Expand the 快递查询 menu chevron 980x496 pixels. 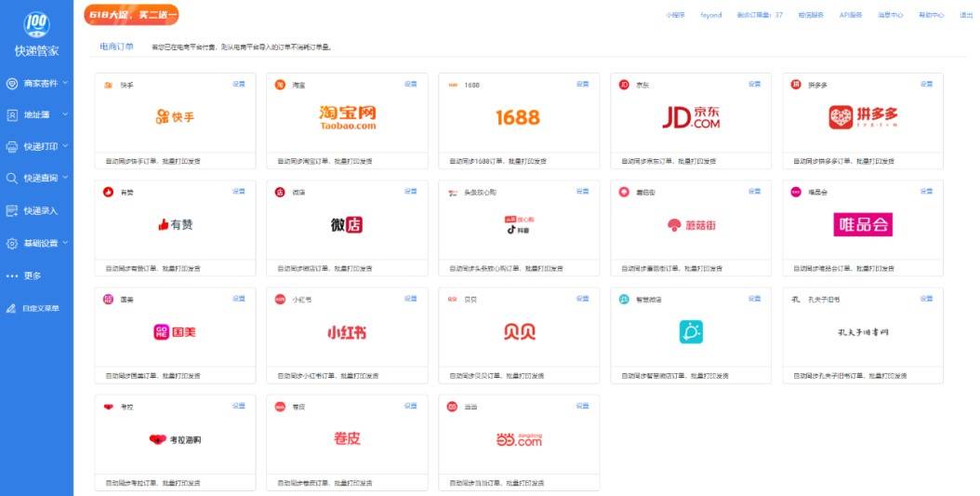tap(65, 178)
